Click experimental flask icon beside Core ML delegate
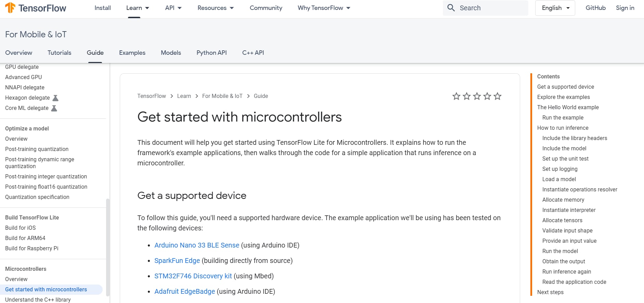 coord(54,108)
